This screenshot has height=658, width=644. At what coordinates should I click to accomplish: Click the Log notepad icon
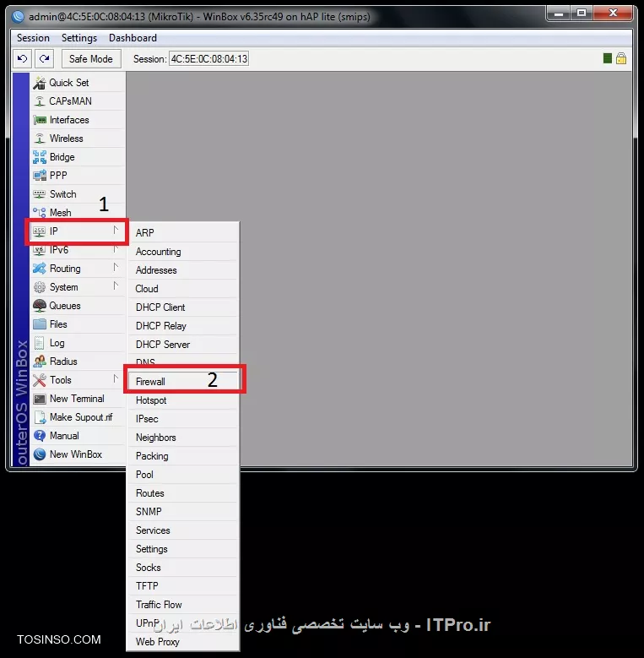pos(40,343)
